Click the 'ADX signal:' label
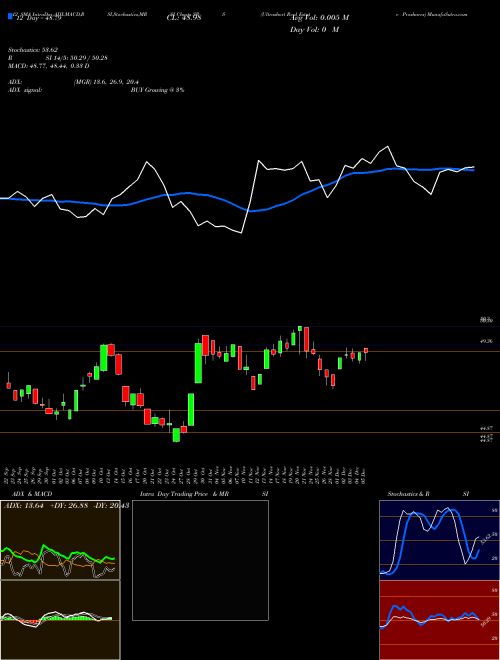Screen dimensions: 500x660 click(x=25, y=90)
